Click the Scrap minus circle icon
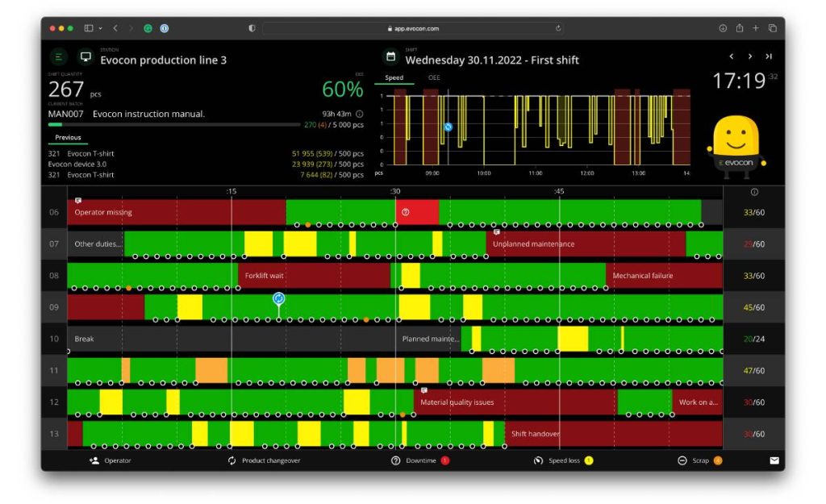Screen dimensions: 826x504 [x=682, y=460]
